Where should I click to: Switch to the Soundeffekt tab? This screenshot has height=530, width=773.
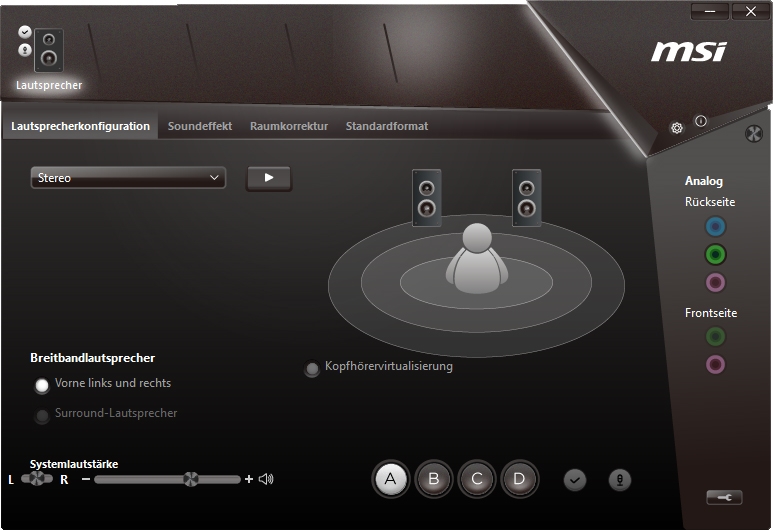click(x=200, y=126)
